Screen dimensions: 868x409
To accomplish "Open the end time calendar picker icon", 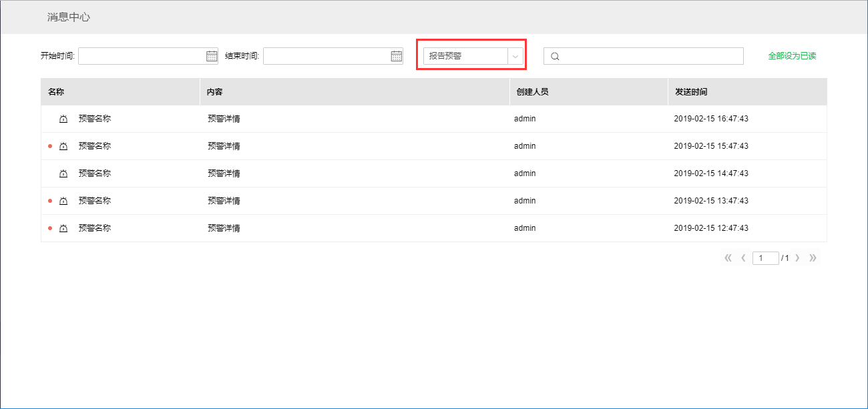I will 397,56.
